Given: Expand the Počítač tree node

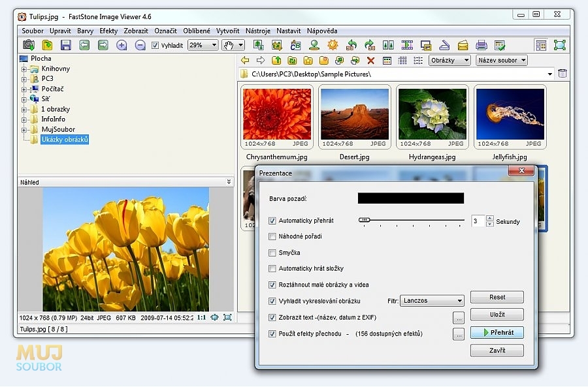Looking at the screenshot, I should [24, 89].
